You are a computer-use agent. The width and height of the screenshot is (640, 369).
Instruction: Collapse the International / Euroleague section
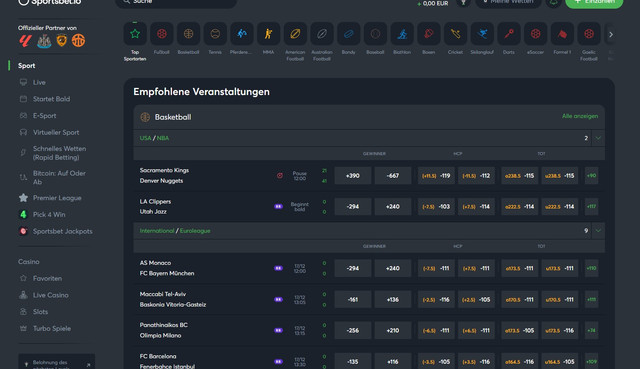598,231
